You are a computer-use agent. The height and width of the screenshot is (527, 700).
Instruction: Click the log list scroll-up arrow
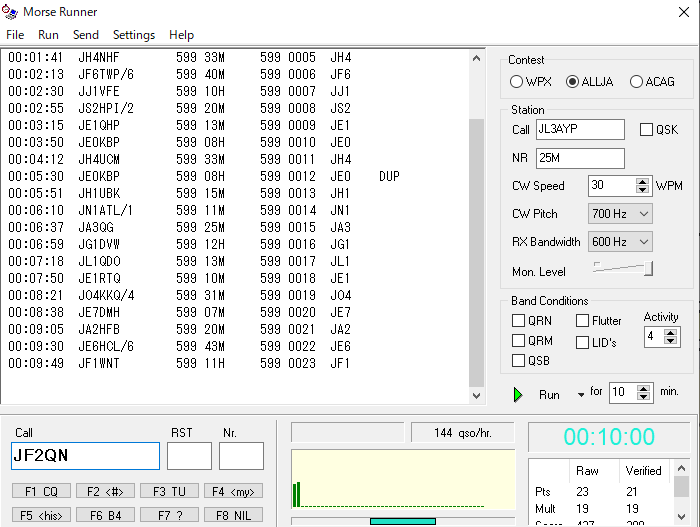476,59
